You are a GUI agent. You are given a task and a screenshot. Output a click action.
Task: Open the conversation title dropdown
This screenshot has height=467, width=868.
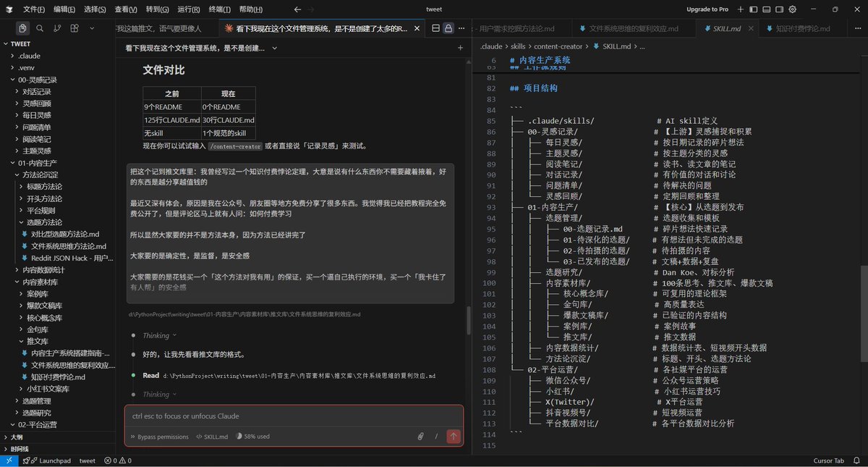pos(273,48)
